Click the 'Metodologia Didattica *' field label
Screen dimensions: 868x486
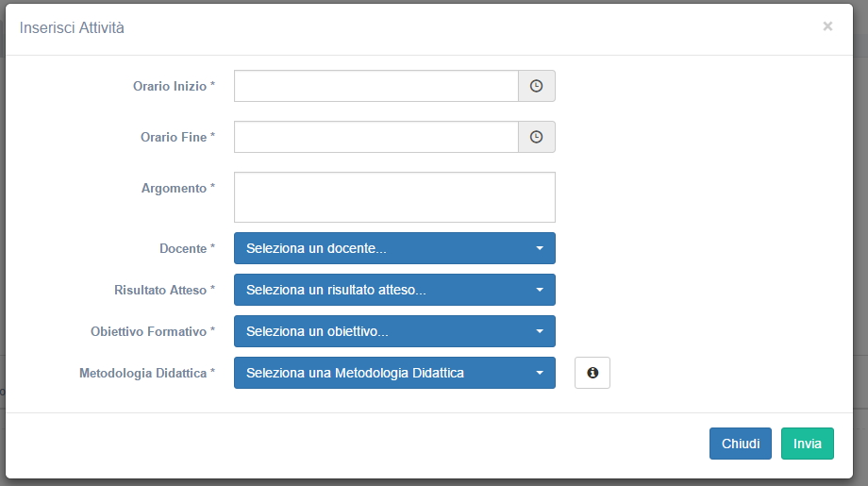pyautogui.click(x=147, y=373)
